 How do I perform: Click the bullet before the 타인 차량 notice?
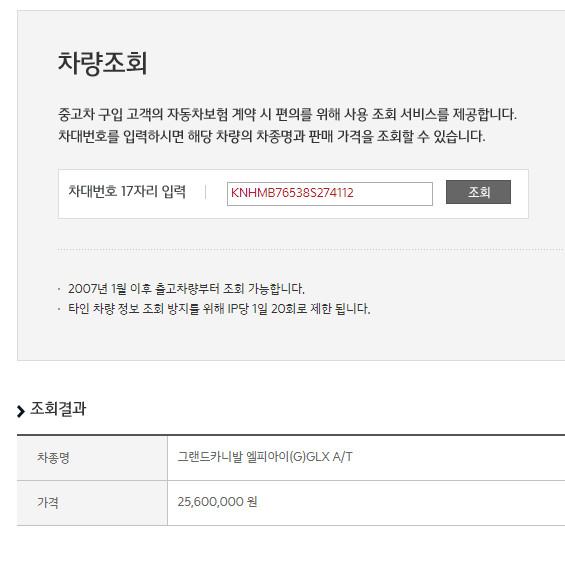point(59,309)
